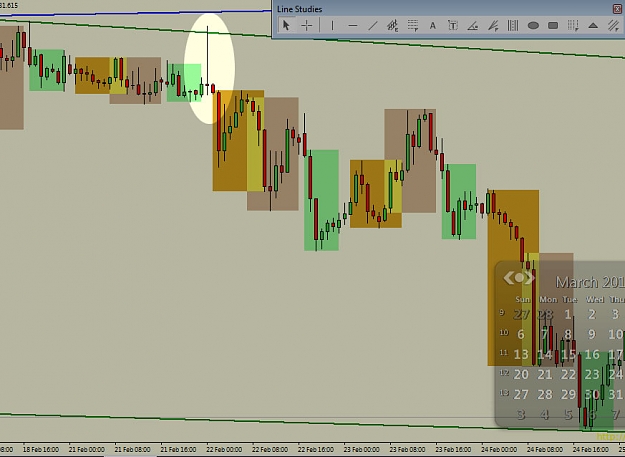
Task: Select March 2 in the calendar
Action: (592, 314)
